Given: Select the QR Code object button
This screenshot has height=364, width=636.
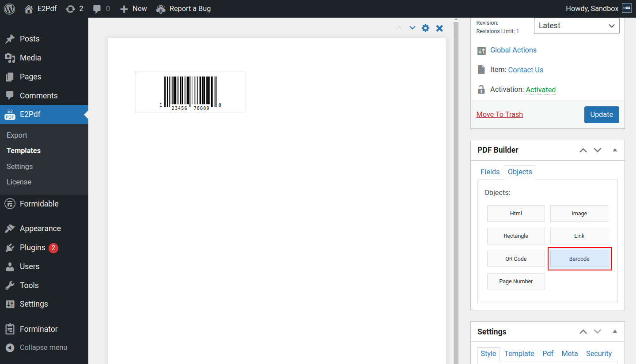Looking at the screenshot, I should tap(516, 259).
